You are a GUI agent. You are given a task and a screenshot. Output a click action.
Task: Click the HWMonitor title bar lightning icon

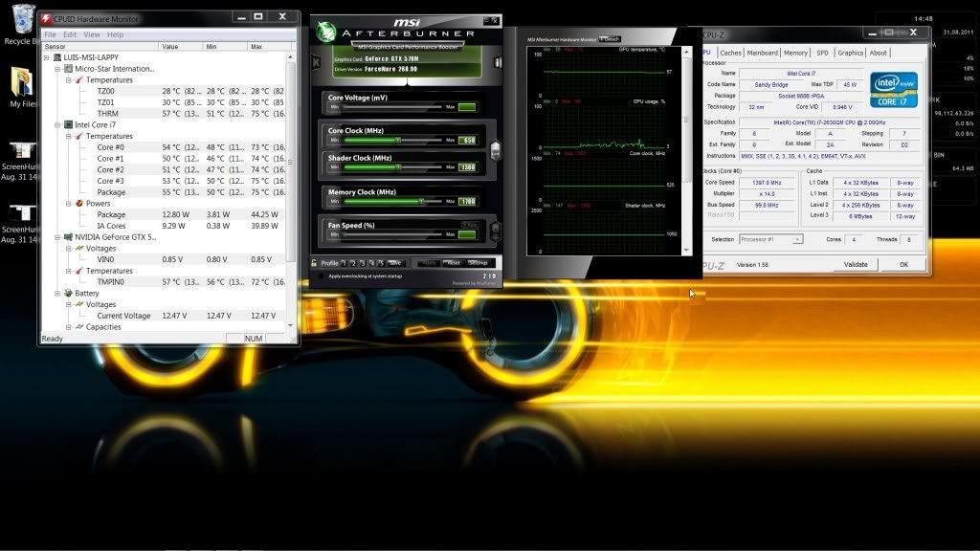coord(46,19)
